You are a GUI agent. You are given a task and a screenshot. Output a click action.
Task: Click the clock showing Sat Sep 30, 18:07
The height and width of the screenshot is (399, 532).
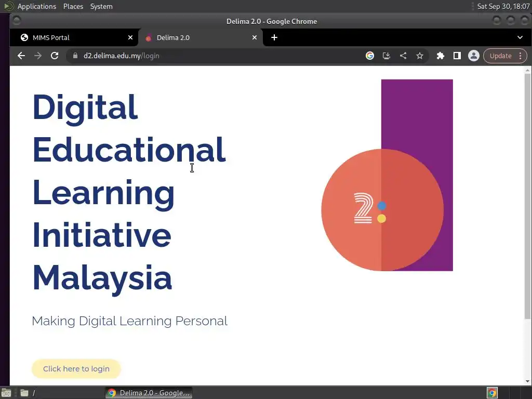click(503, 6)
